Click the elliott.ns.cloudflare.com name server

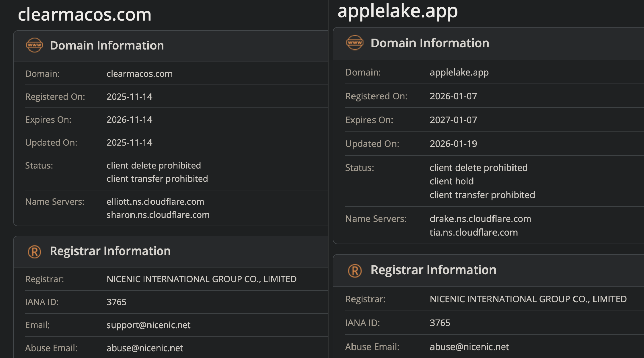(x=155, y=202)
